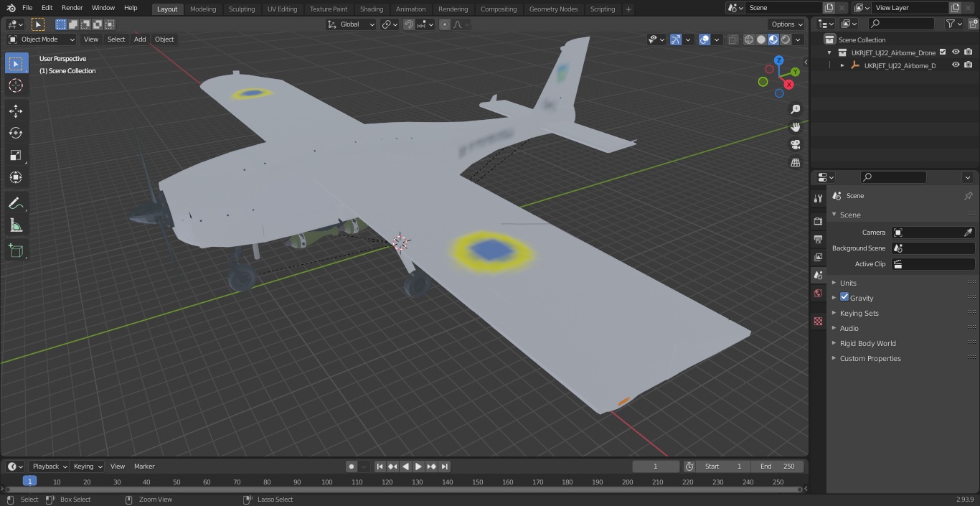Select the Annotate tool
This screenshot has height=506, width=980.
pyautogui.click(x=16, y=204)
